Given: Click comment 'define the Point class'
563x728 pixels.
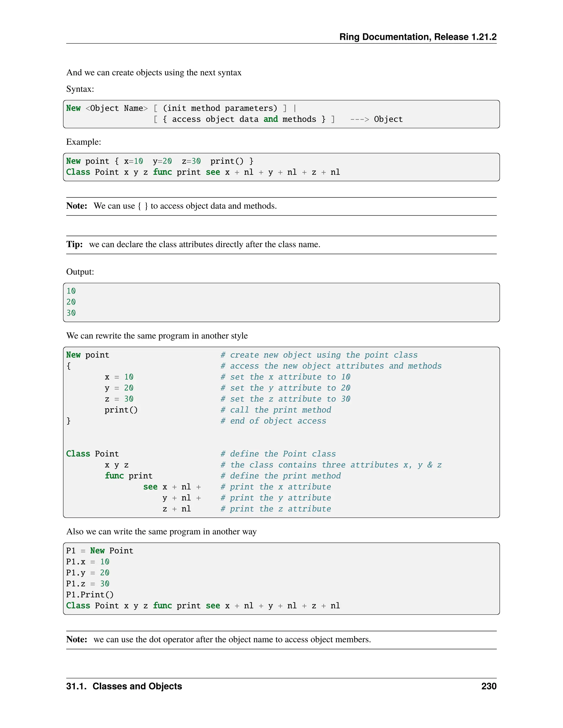Looking at the screenshot, I should coord(278,454).
